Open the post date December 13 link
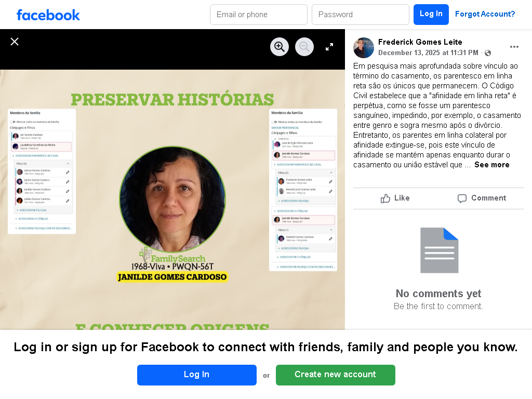Image resolution: width=532 pixels, height=399 pixels. [x=428, y=53]
